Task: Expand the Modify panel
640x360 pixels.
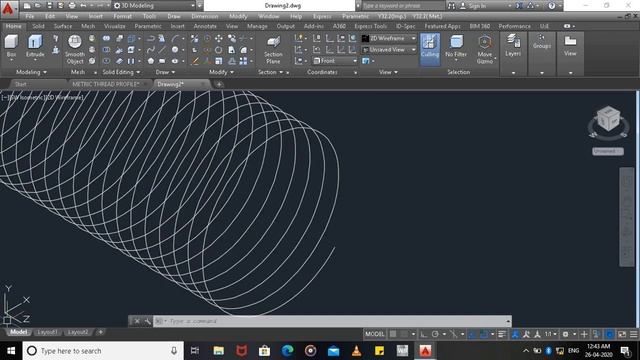Action: [x=221, y=72]
